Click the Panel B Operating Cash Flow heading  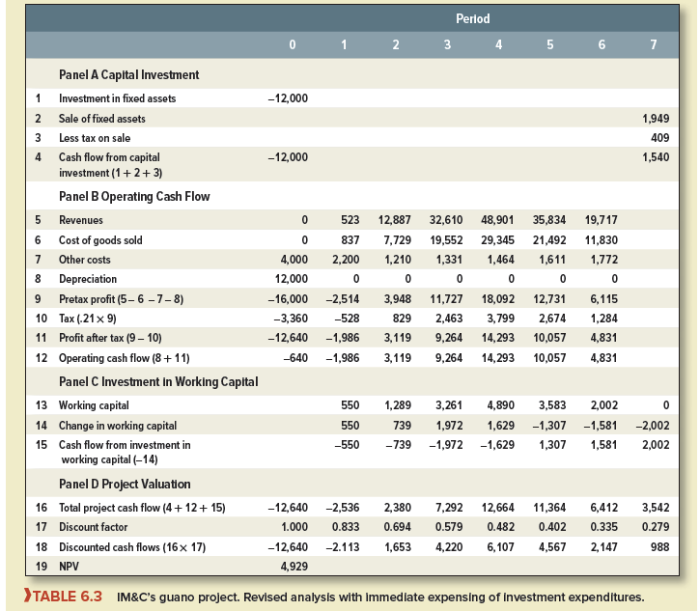(x=134, y=196)
